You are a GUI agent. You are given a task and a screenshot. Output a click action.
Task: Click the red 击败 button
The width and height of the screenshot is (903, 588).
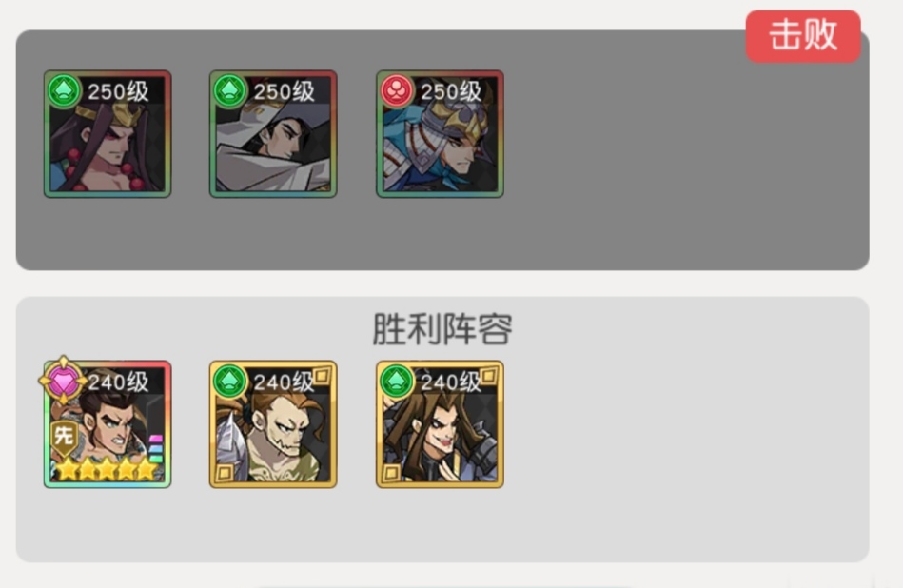pos(803,36)
